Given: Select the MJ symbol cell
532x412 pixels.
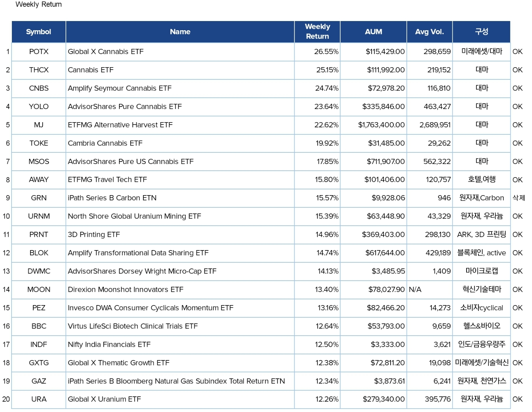Looking at the screenshot, I should pyautogui.click(x=39, y=125).
